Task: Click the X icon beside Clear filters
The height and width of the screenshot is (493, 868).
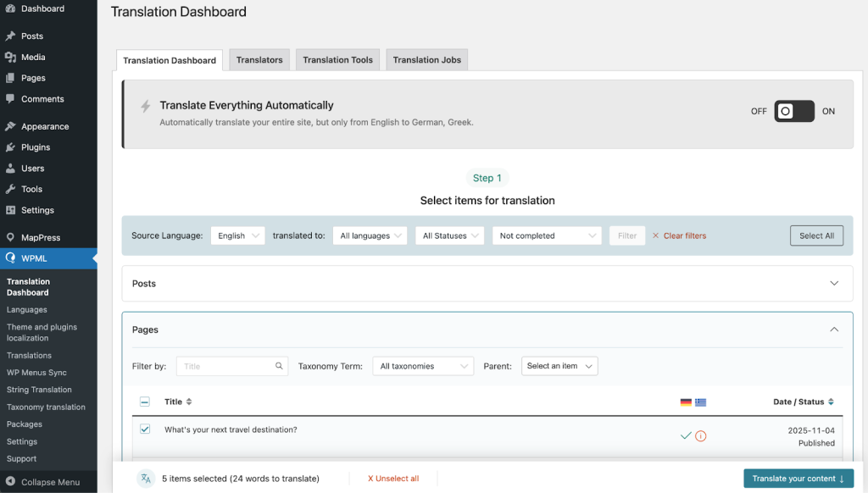Action: 655,235
